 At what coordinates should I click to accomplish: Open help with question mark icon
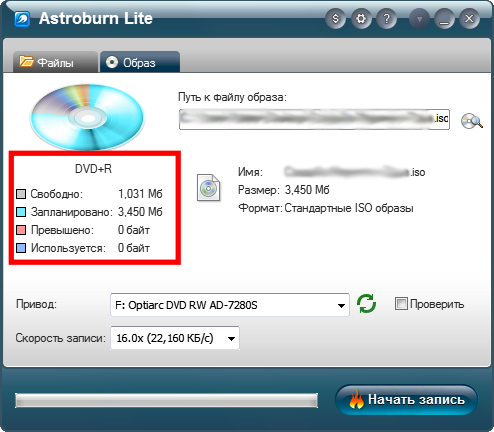pos(387,19)
